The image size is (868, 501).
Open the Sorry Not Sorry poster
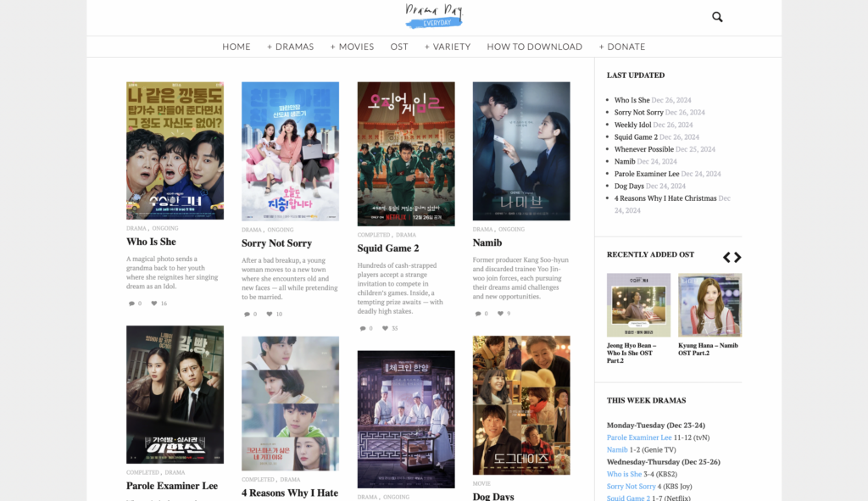point(290,151)
